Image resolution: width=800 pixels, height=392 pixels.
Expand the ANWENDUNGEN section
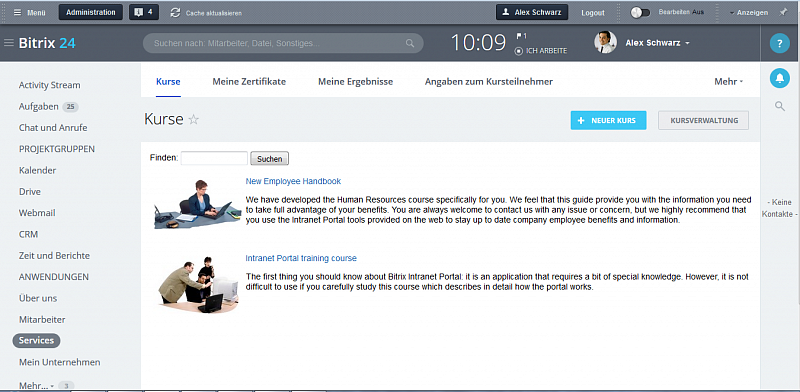54,277
